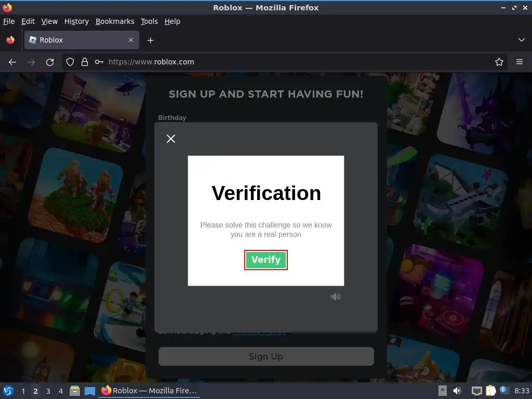Click the taskbar clock showing 8:33
This screenshot has width=532, height=399.
[x=522, y=391]
